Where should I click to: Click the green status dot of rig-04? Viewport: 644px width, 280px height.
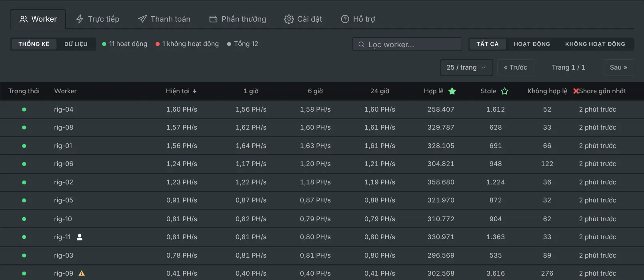[x=24, y=110]
